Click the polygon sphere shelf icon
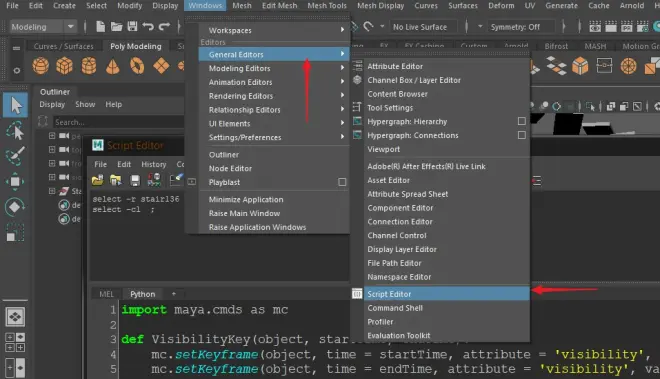660x379 pixels. pos(41,66)
